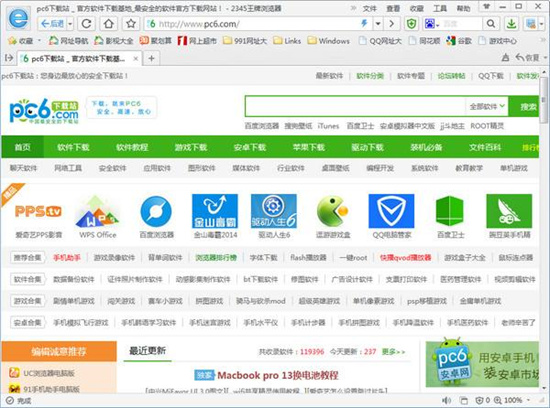Open the home page icon
This screenshot has height=408, width=550.
click(109, 24)
